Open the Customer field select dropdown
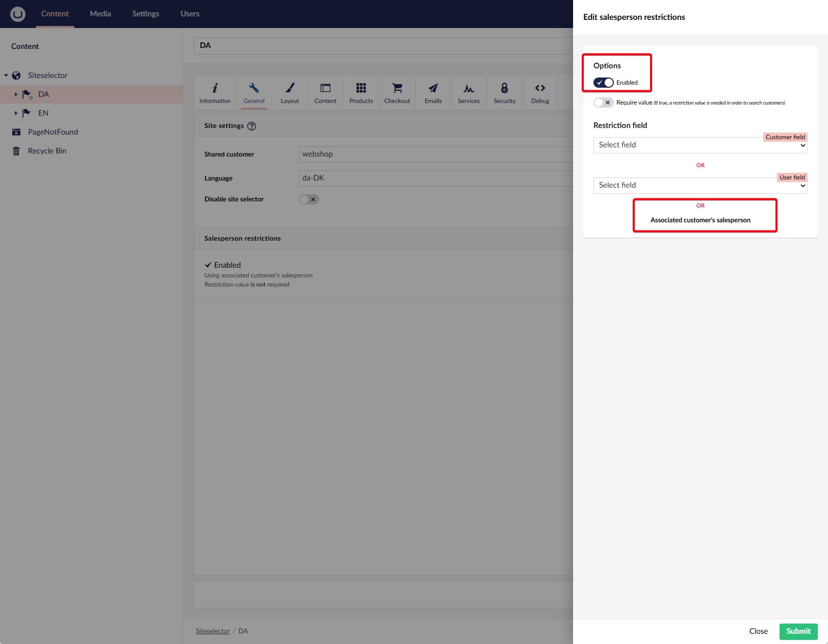828x644 pixels. (701, 145)
